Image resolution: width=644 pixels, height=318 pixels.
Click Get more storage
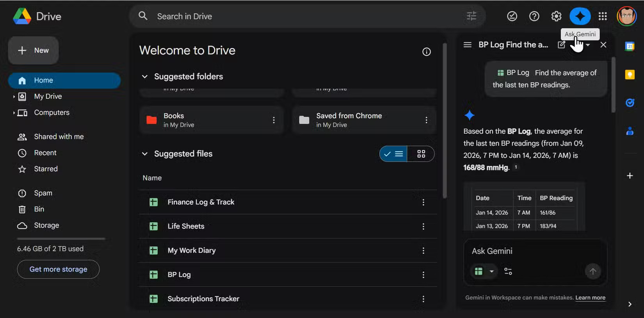point(58,269)
